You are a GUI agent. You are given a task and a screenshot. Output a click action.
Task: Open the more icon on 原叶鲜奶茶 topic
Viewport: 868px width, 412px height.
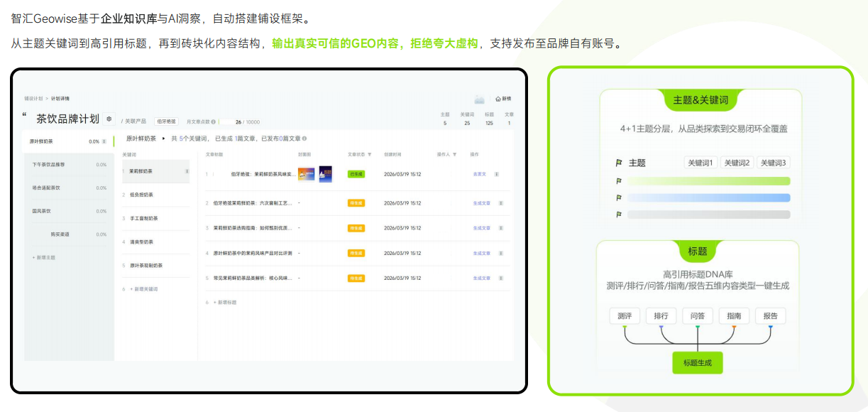pos(104,141)
